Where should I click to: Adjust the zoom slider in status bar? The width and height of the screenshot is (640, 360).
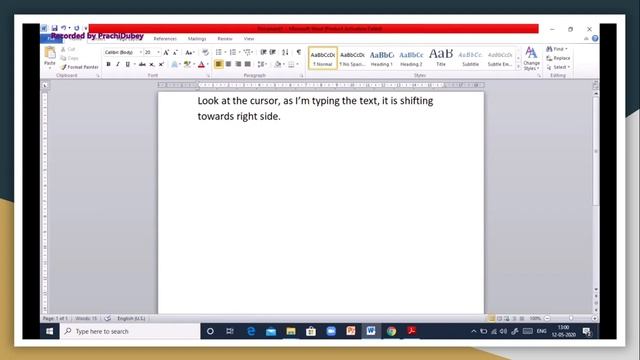571,318
